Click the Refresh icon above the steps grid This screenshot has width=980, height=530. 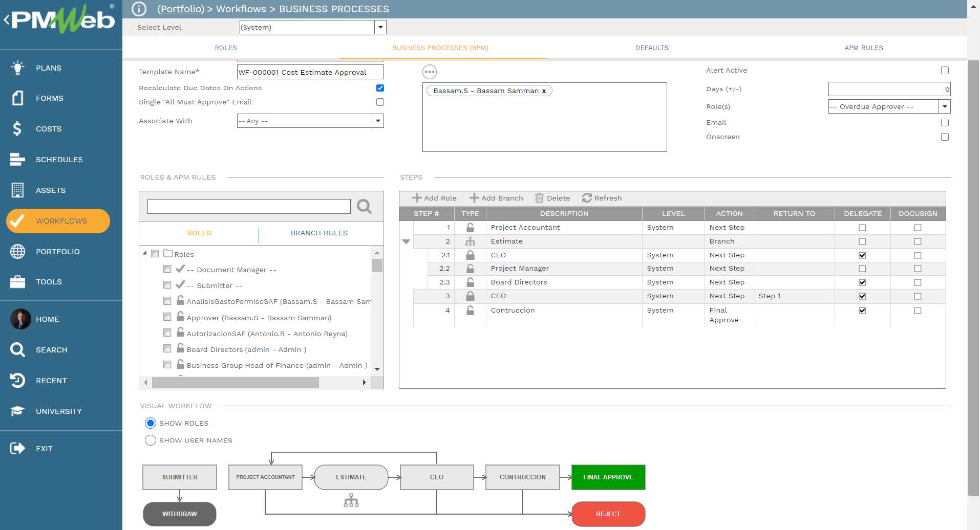(588, 198)
